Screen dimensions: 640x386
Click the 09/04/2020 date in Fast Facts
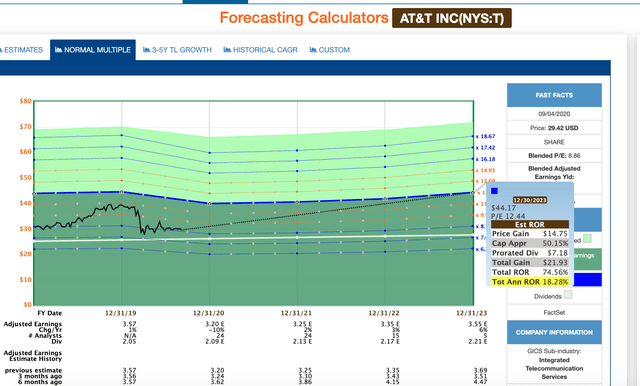(554, 114)
